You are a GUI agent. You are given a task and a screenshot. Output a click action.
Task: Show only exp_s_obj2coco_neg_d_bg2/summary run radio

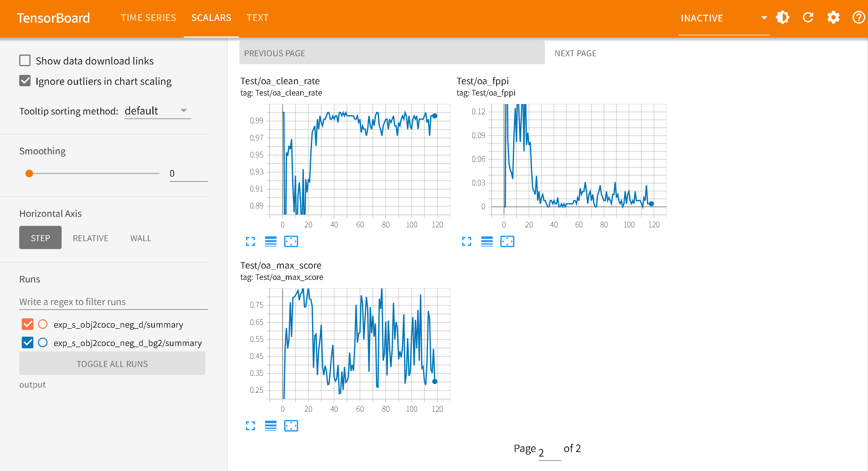pos(43,343)
